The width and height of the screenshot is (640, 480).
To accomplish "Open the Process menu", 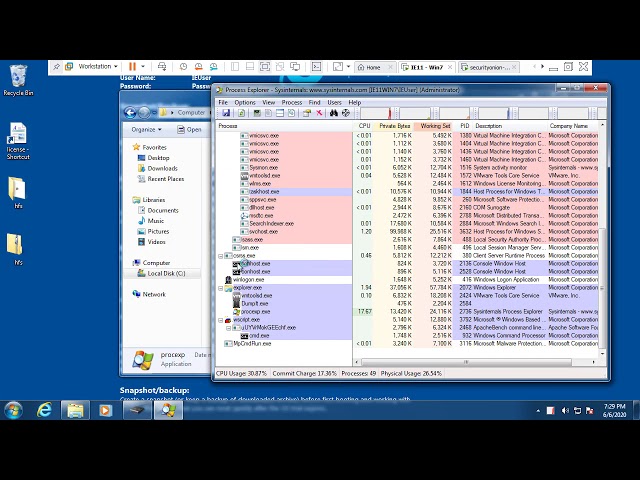I will (x=292, y=102).
